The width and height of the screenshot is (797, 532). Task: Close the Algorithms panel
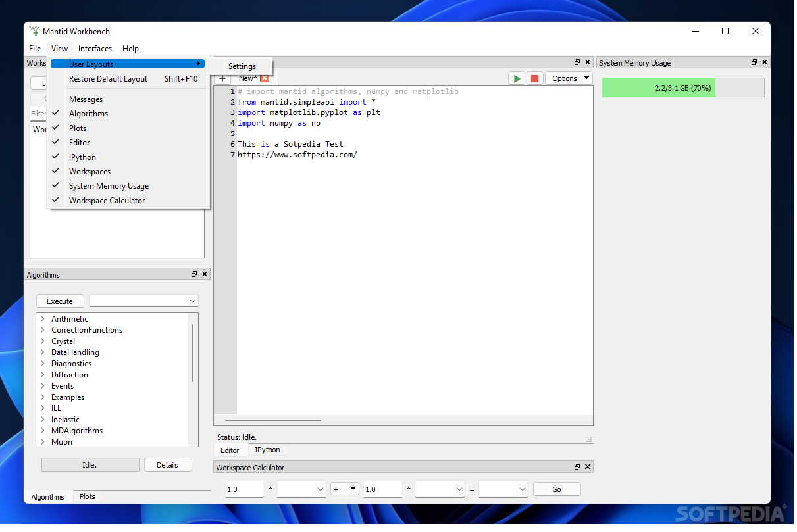[205, 274]
